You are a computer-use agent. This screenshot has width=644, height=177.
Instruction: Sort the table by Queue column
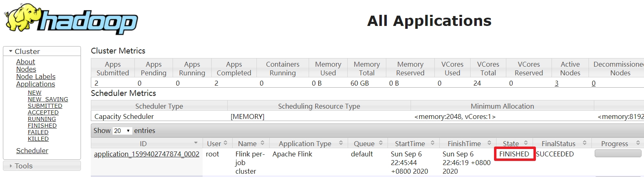click(367, 144)
